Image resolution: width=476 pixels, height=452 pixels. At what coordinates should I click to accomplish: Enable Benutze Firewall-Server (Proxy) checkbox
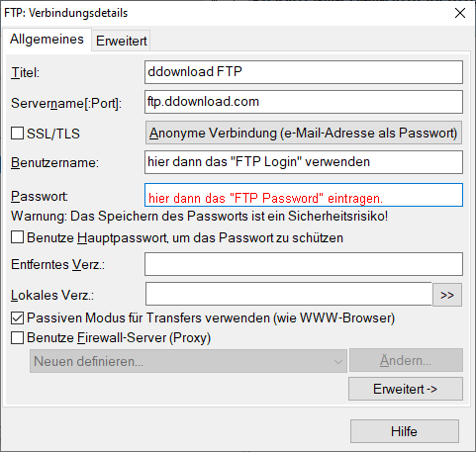coord(17,337)
